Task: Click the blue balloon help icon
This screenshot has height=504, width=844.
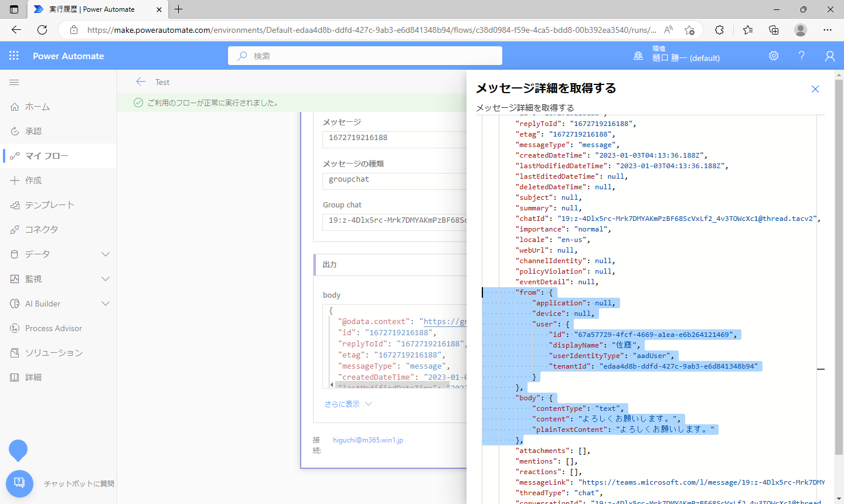Action: [18, 450]
